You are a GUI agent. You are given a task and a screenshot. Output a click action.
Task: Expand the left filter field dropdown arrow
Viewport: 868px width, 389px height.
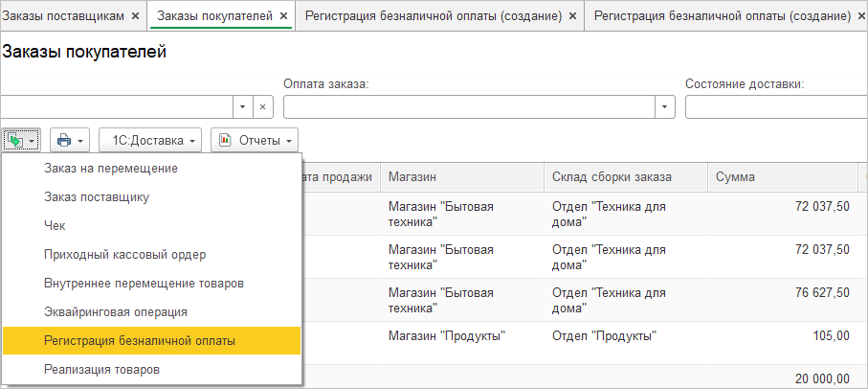pos(243,106)
